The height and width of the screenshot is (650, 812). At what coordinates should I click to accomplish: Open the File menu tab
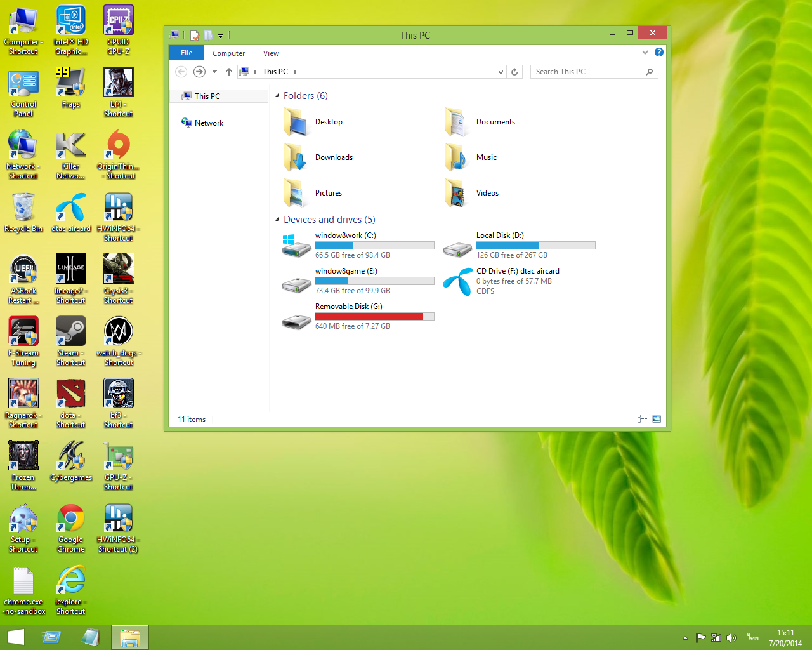tap(187, 53)
